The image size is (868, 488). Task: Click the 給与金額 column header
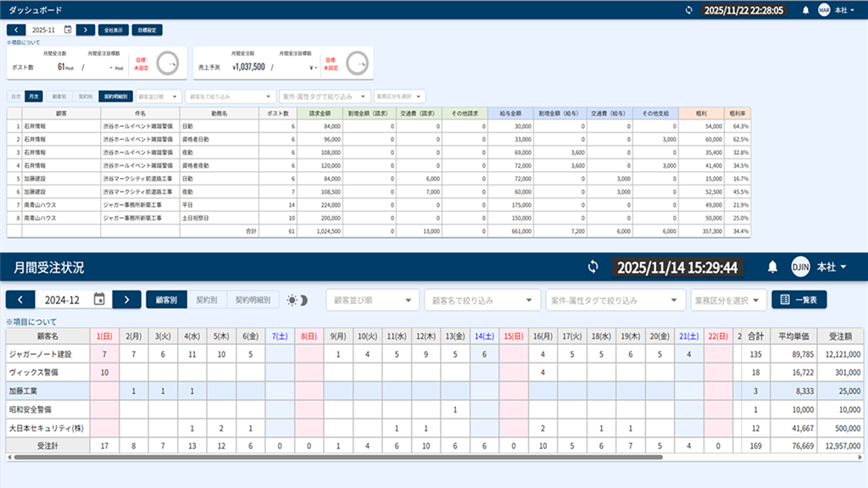(510, 113)
